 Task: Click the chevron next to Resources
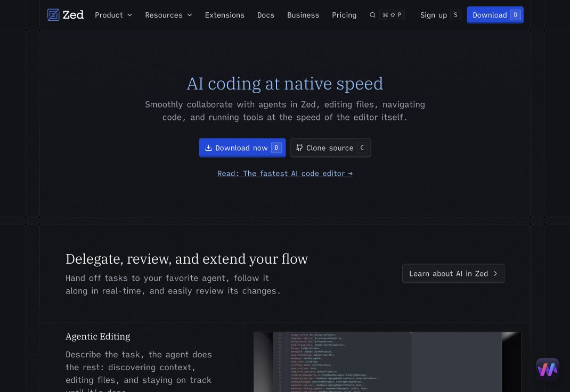click(190, 15)
